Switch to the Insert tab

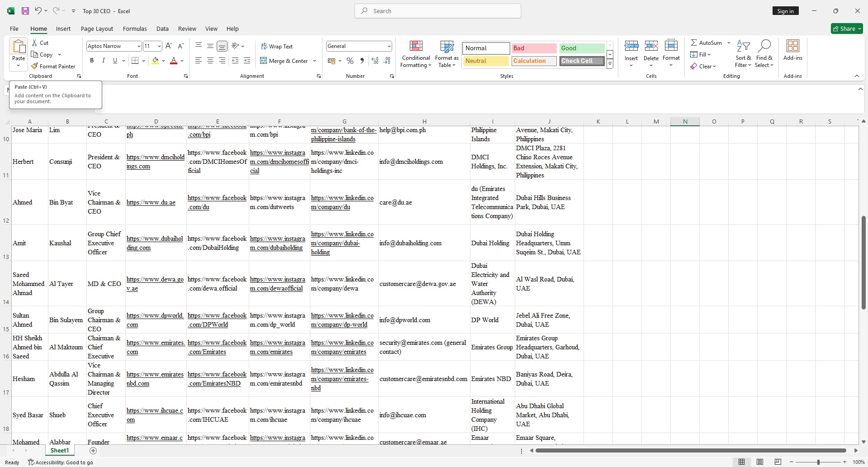(x=63, y=29)
